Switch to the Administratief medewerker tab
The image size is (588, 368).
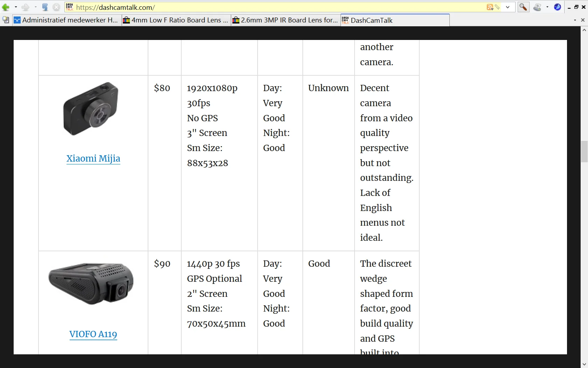(66, 20)
